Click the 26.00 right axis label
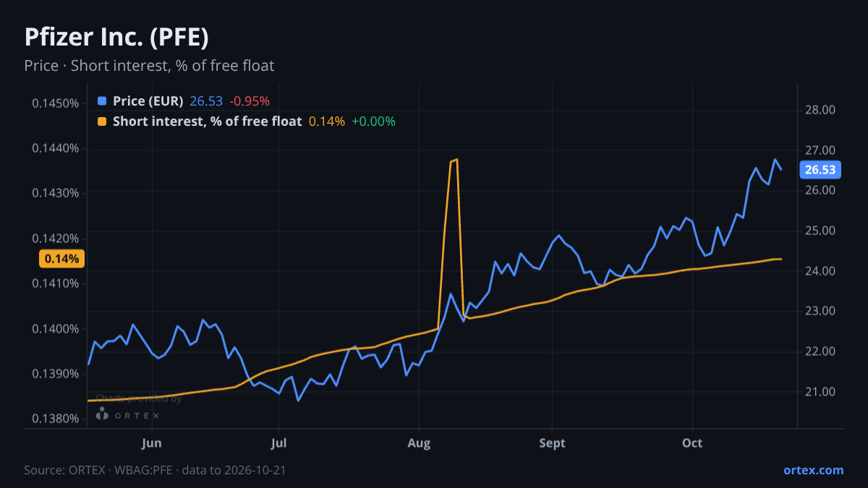 pos(820,190)
